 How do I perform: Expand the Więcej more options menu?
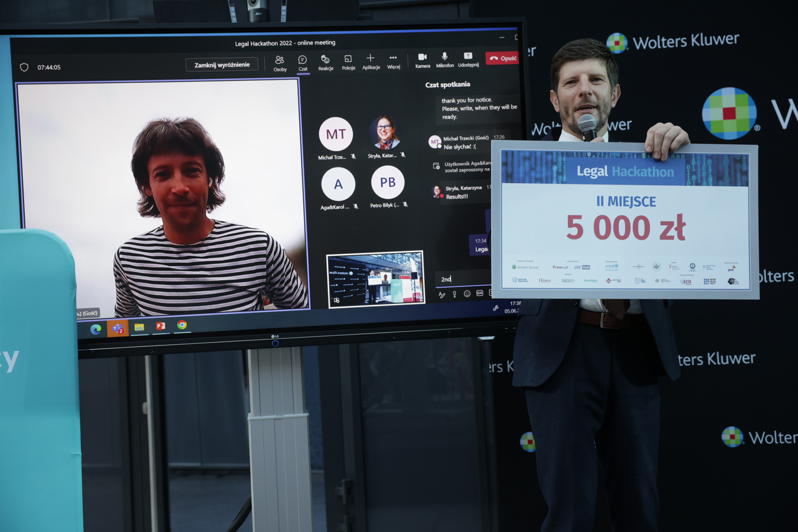[x=393, y=60]
